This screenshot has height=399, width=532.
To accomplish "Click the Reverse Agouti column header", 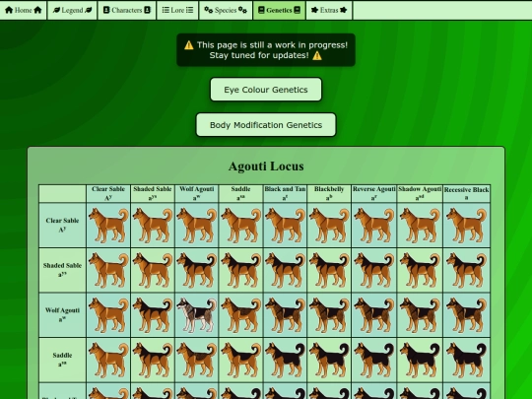I will click(374, 193).
